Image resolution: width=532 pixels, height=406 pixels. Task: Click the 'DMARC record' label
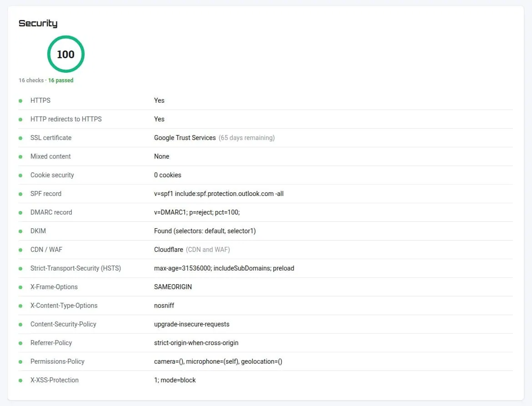(x=51, y=212)
